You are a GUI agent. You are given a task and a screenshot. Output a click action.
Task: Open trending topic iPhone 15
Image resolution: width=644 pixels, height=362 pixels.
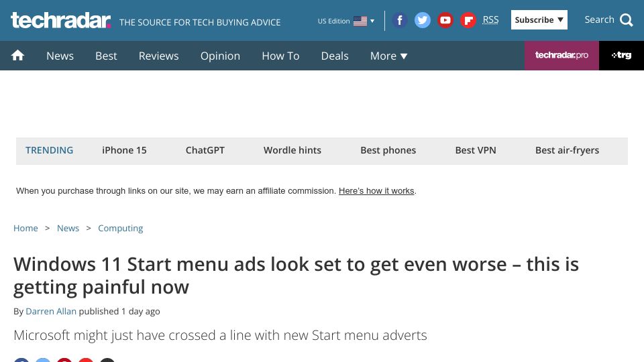tap(124, 150)
